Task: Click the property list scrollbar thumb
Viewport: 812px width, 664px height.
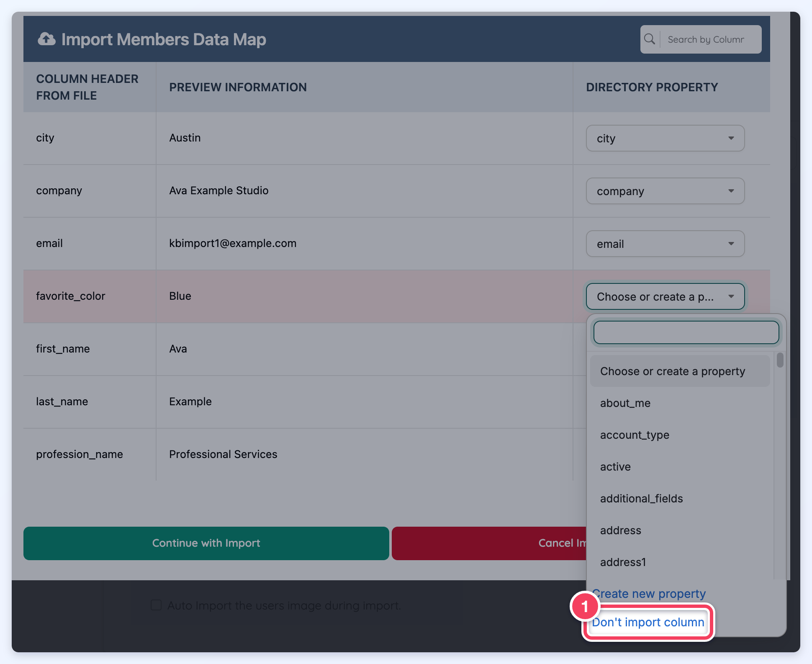Action: (780, 360)
